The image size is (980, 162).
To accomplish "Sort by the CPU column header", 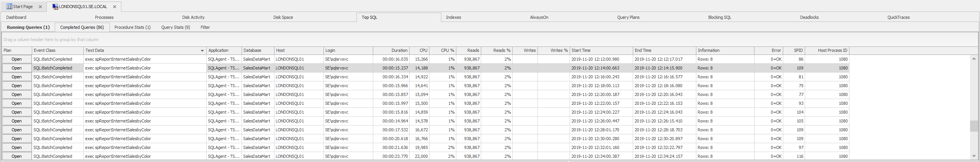I will pyautogui.click(x=420, y=51).
